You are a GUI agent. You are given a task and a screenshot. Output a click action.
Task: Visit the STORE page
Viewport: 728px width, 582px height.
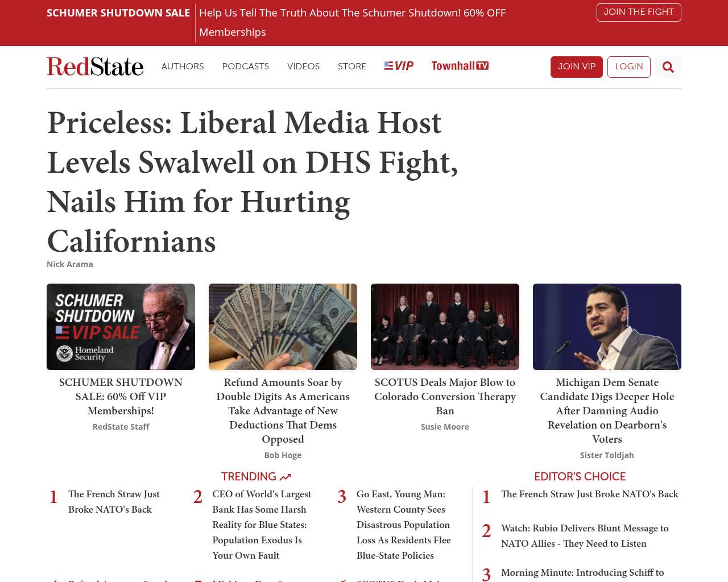pos(352,66)
